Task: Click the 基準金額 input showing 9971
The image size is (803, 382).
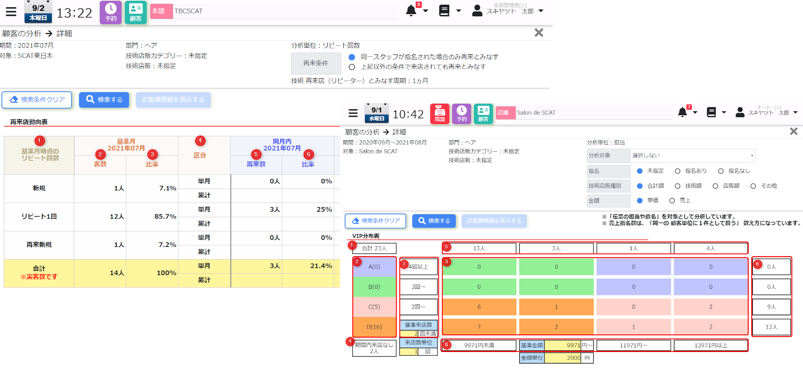Action: [x=562, y=346]
